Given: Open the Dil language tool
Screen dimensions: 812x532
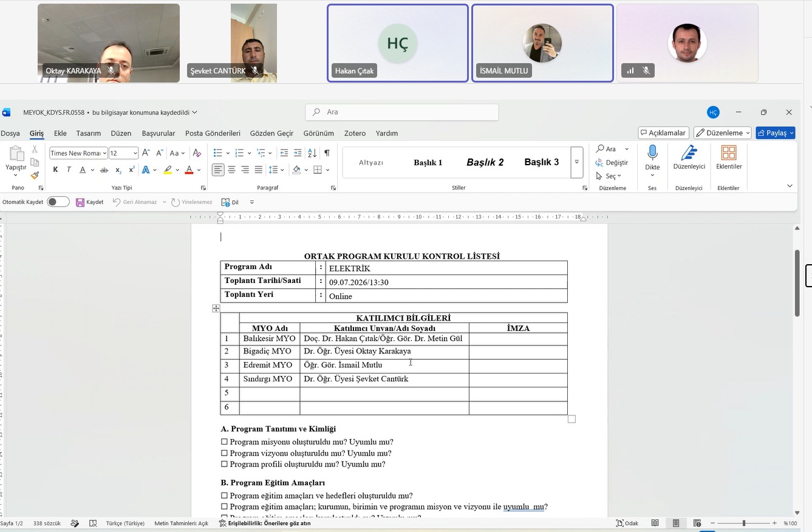Looking at the screenshot, I should point(230,202).
